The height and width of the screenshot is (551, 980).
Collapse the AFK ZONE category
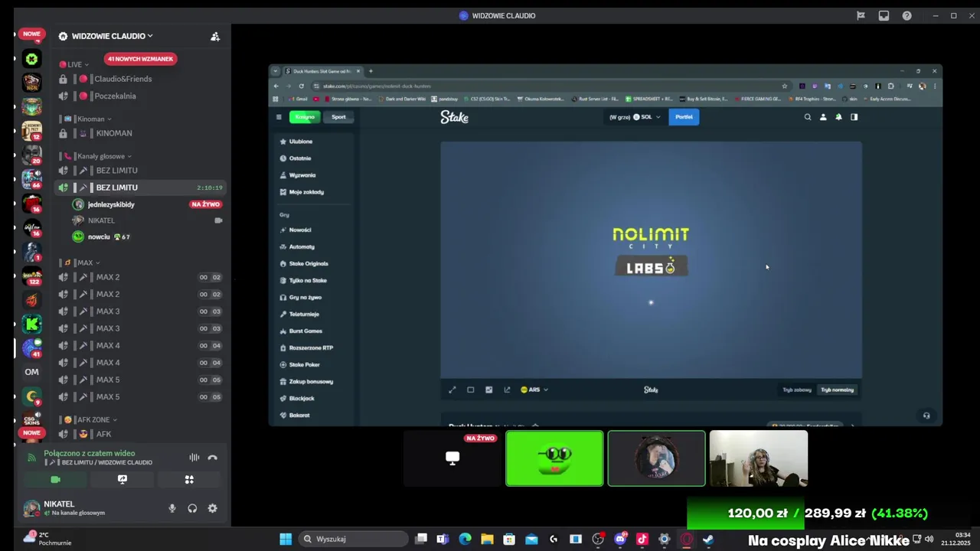[x=93, y=419]
